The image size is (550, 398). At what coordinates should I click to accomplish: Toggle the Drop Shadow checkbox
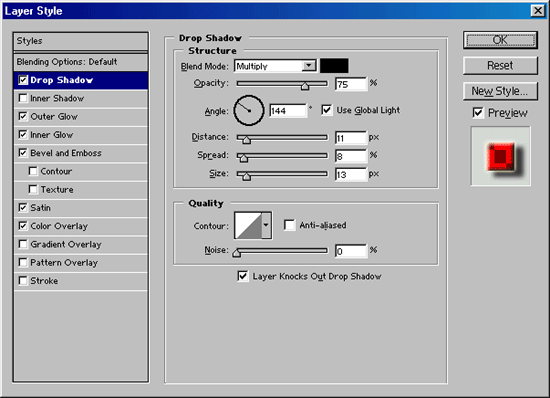[x=23, y=80]
